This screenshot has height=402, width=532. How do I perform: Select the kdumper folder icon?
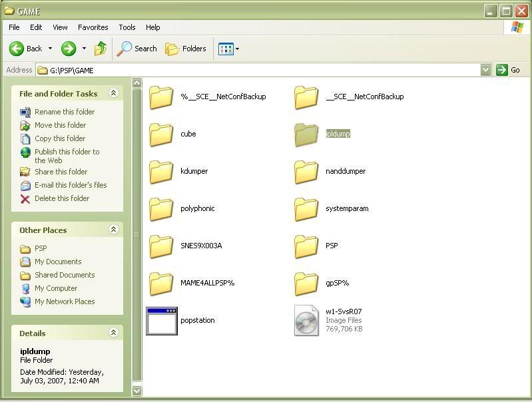[x=161, y=172]
